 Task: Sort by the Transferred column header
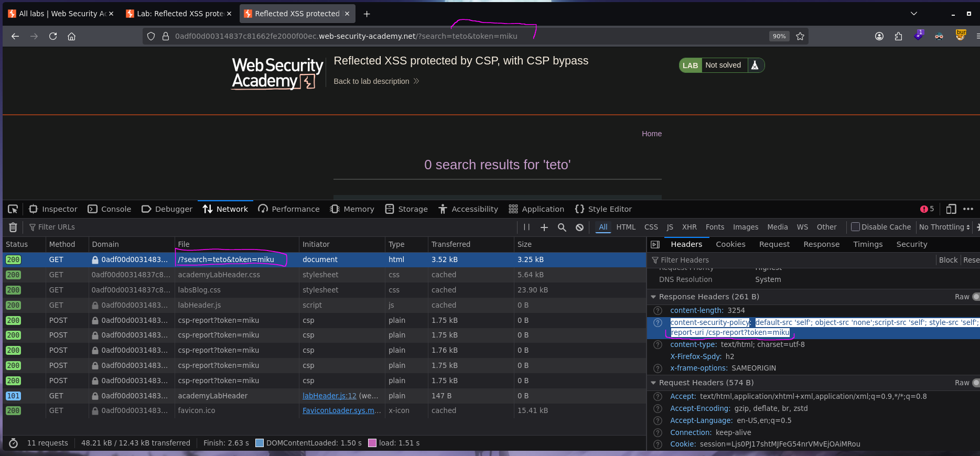click(471, 244)
